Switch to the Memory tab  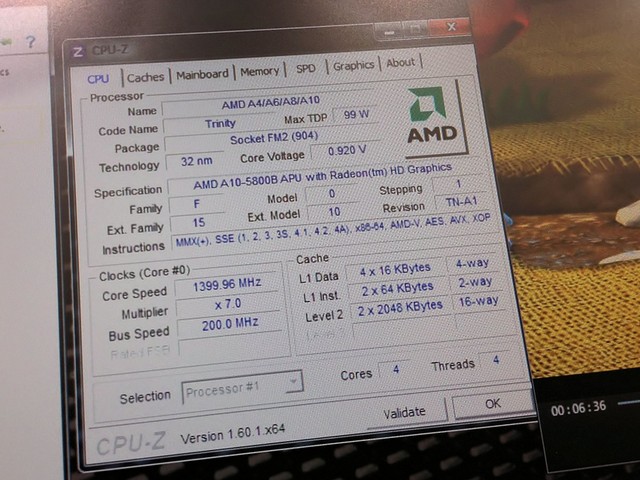[x=260, y=71]
